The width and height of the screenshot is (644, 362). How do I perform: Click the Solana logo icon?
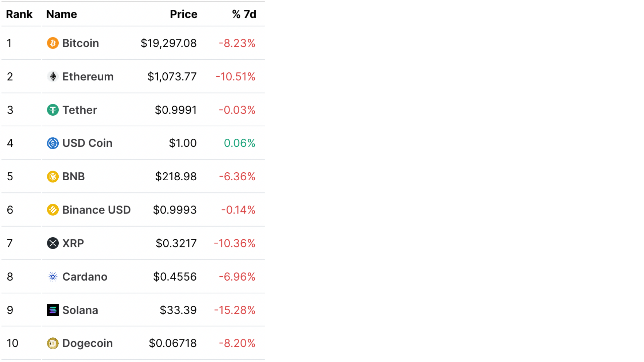(53, 310)
